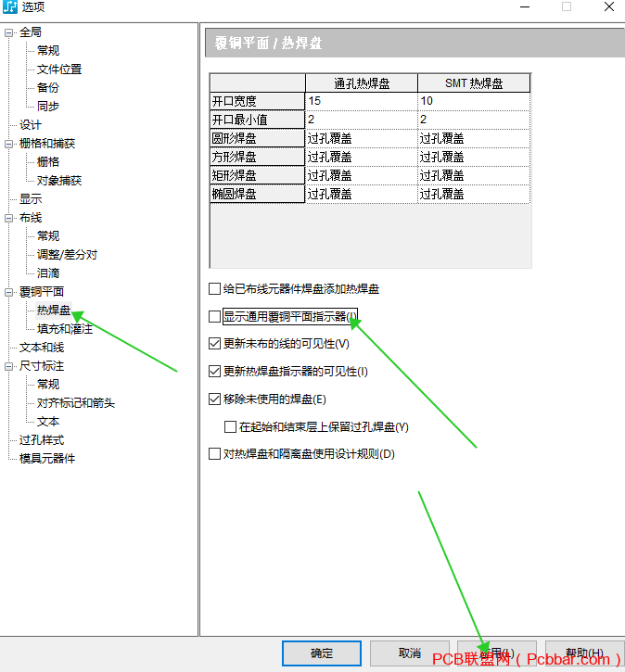Screen dimensions: 625x672
Task: Uncheck 更新未布的线的可见性(V)
Action: (214, 344)
